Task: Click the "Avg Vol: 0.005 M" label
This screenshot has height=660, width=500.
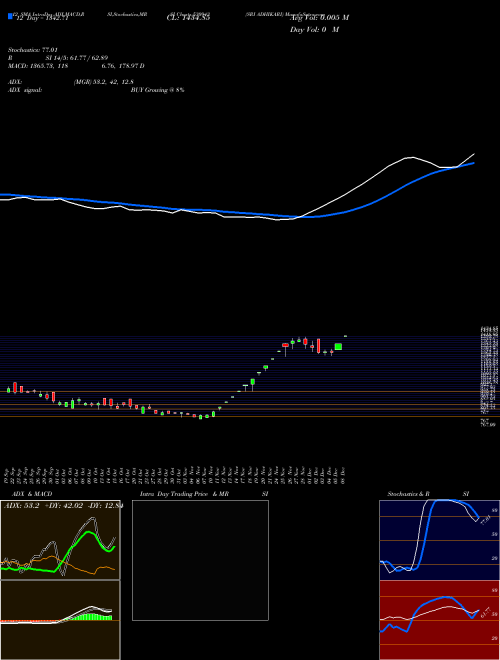Action: click(319, 18)
